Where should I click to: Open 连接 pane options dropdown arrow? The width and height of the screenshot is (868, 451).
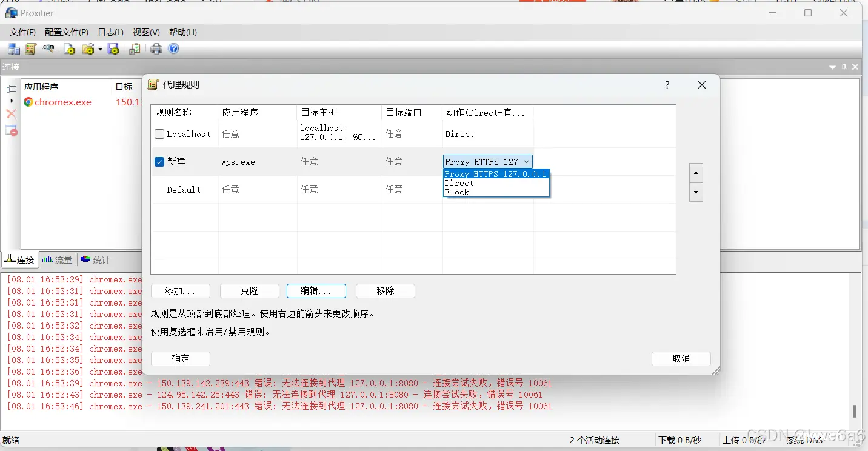tap(833, 67)
